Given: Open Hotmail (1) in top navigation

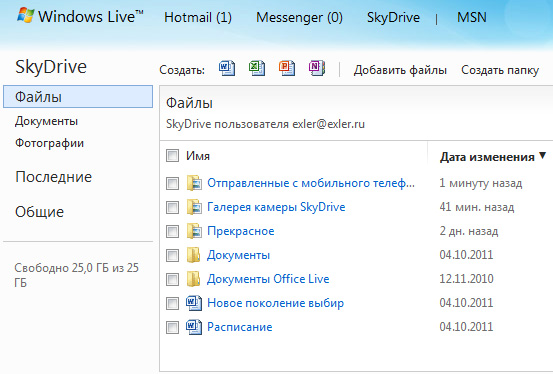Looking at the screenshot, I should pyautogui.click(x=198, y=17).
